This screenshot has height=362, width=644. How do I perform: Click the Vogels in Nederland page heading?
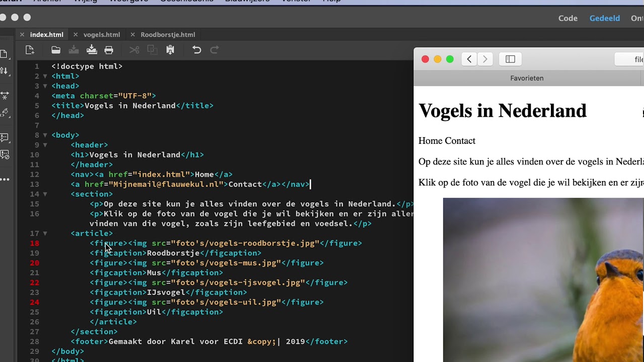click(503, 111)
